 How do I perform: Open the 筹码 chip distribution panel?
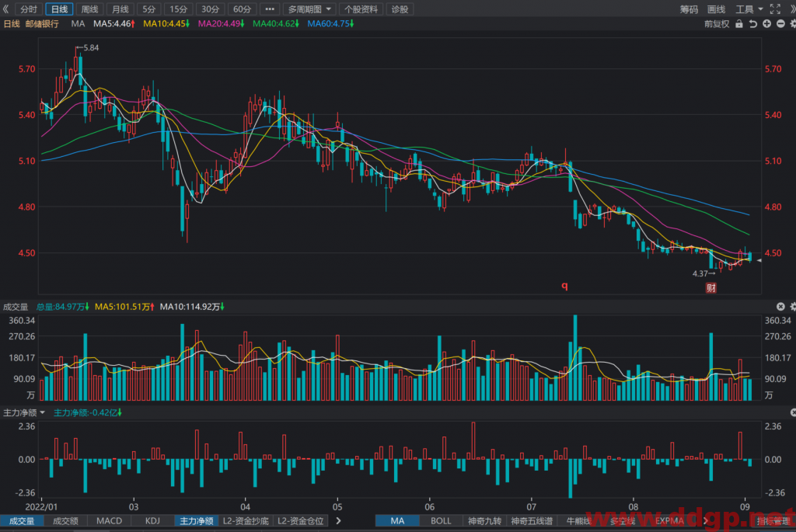click(689, 9)
